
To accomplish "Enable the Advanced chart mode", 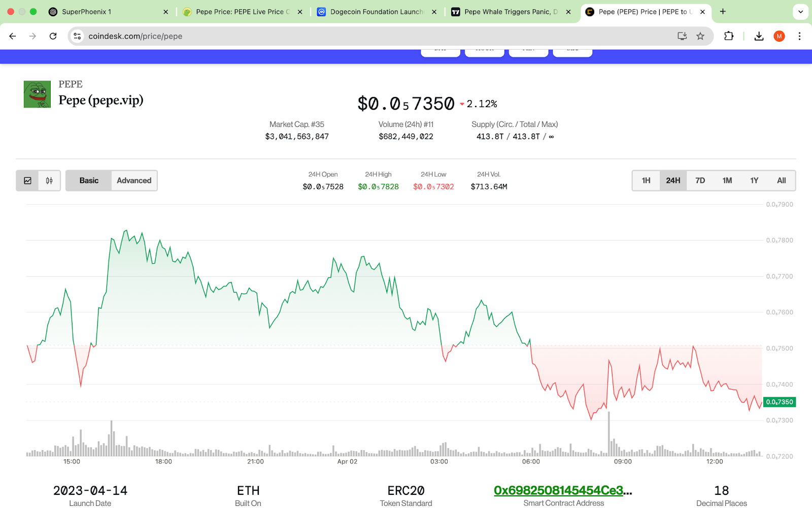I will [x=134, y=180].
